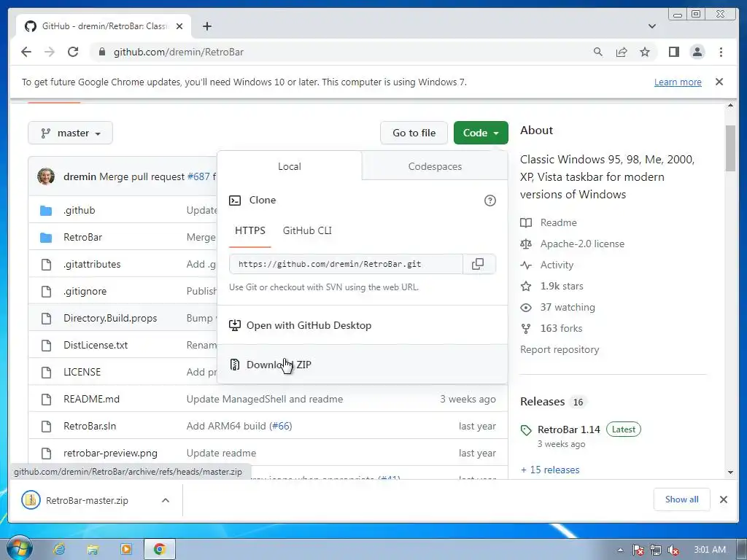Open the downloaded RetroBar-master.zip
This screenshot has height=560, width=747.
tap(87, 500)
